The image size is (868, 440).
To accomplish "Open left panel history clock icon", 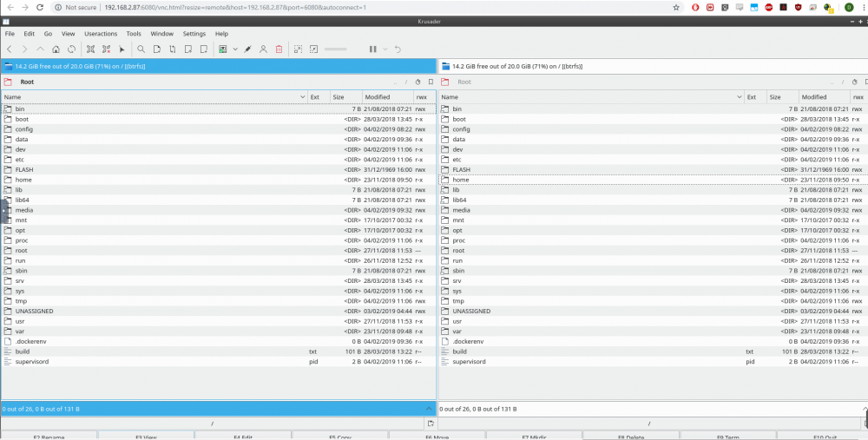I will click(x=418, y=82).
